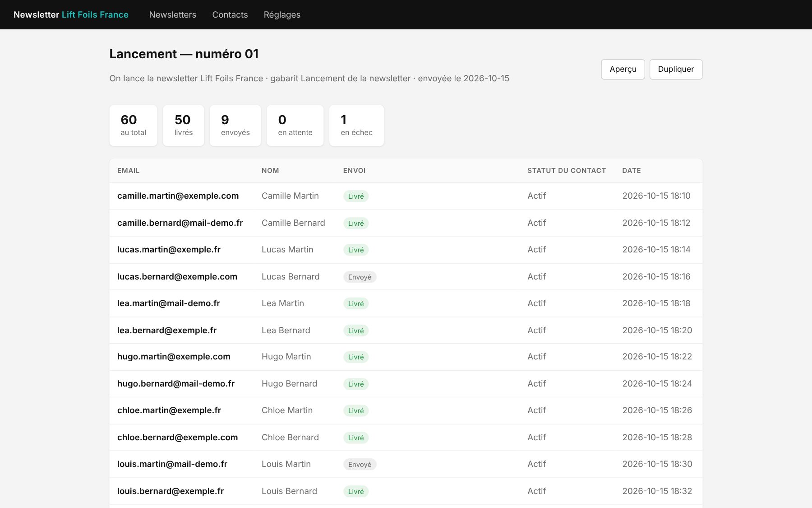The width and height of the screenshot is (812, 508).
Task: Click the Dupliquer button
Action: (676, 69)
